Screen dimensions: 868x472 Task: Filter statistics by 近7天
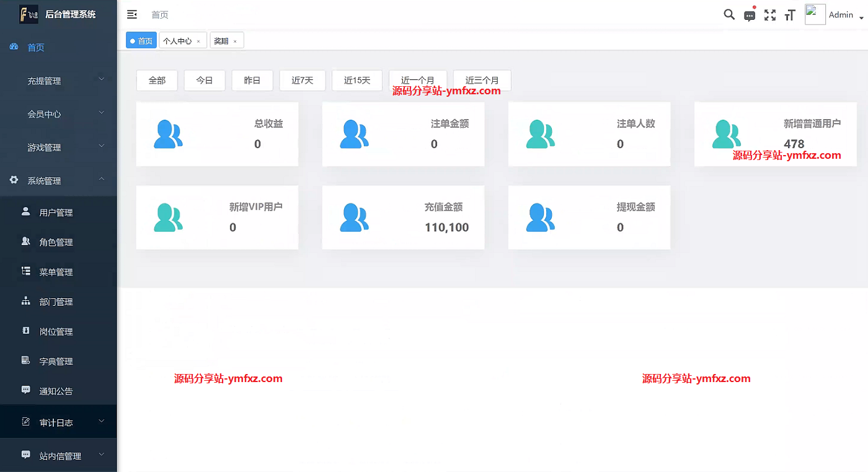(x=302, y=81)
